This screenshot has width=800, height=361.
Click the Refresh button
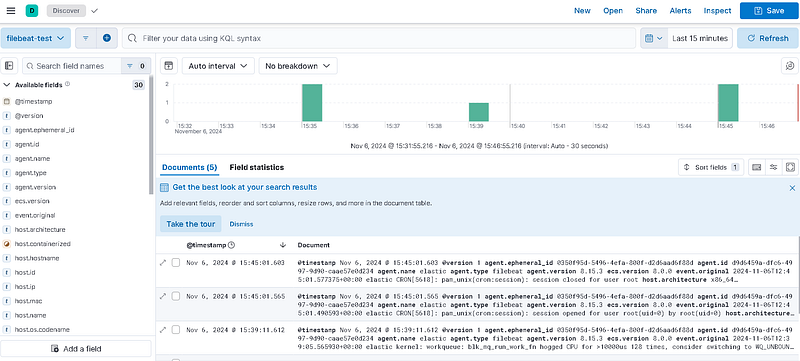767,38
